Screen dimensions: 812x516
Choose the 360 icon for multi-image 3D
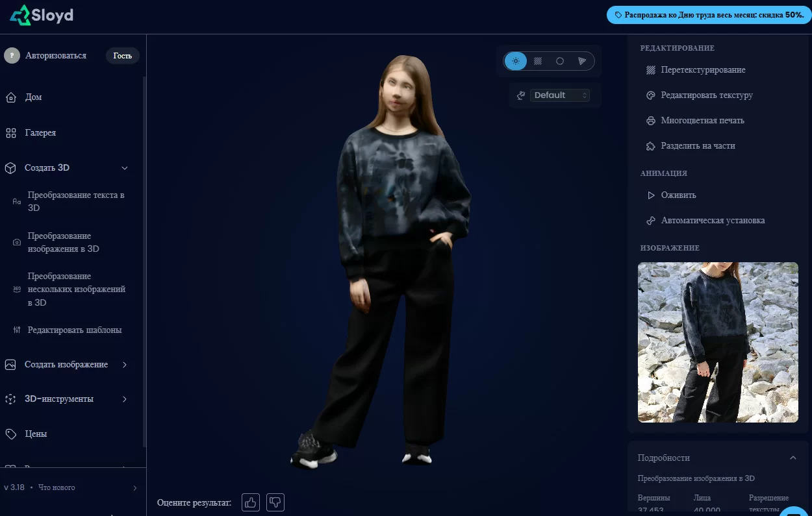(17, 289)
